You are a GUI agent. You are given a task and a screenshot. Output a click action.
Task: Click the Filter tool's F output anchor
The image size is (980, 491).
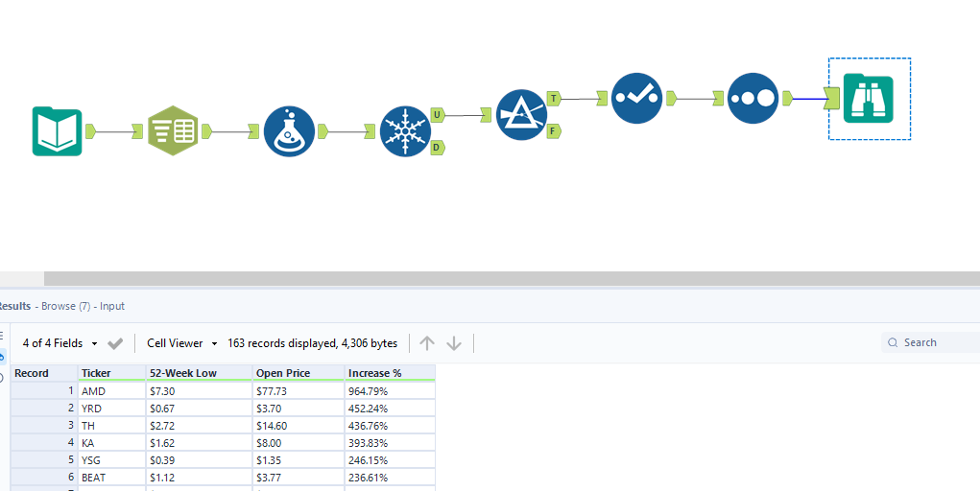click(554, 131)
